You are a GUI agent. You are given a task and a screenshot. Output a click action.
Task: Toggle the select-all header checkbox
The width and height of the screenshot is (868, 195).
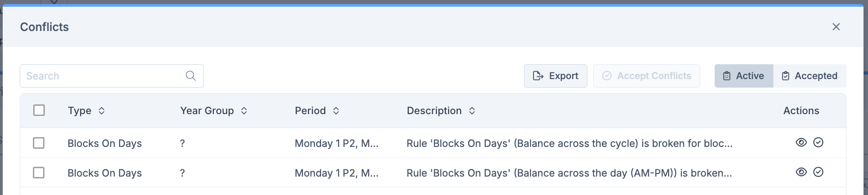(x=39, y=110)
